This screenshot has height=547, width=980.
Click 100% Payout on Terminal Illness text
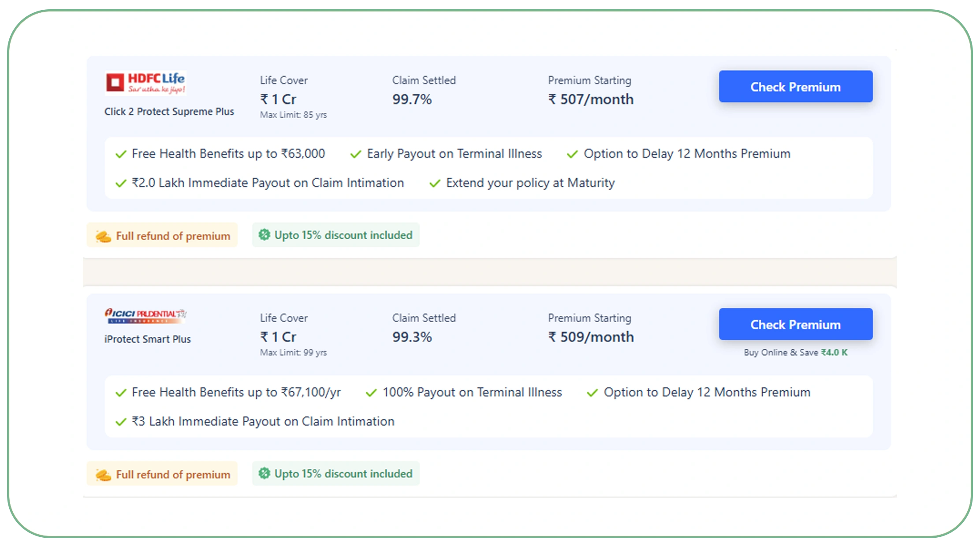point(472,392)
